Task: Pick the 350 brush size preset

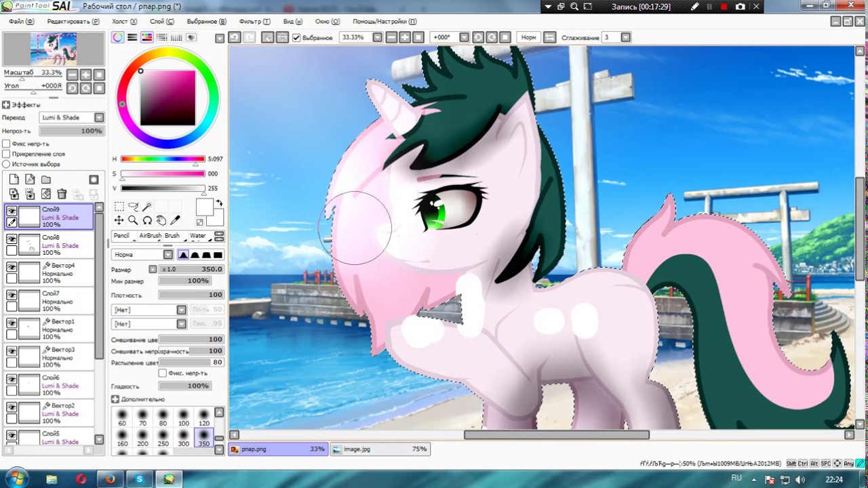Action: tap(203, 437)
